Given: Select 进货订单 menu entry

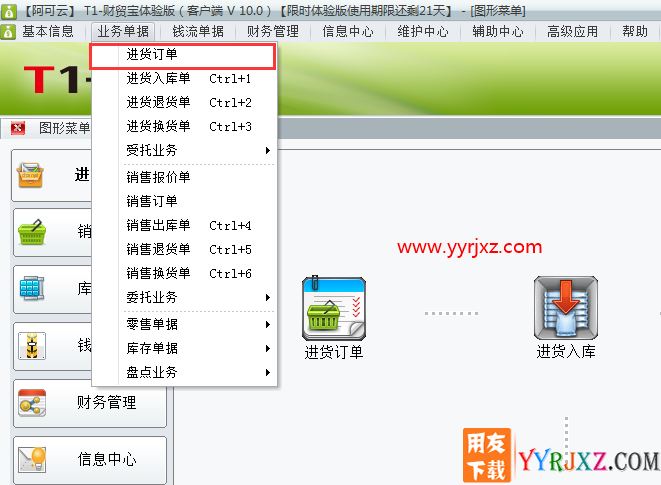Looking at the screenshot, I should (183, 55).
